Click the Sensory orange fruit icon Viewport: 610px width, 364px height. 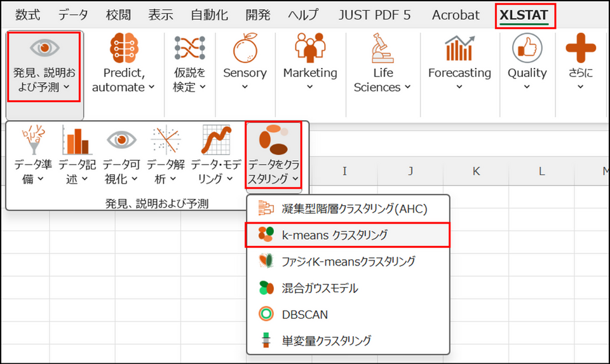[x=245, y=48]
